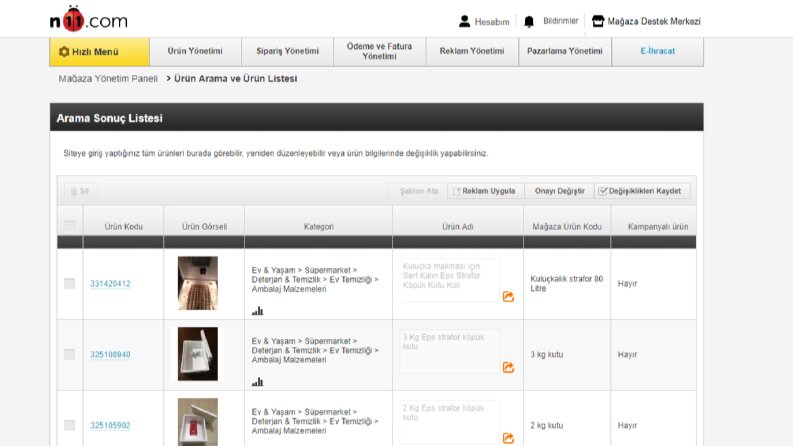Image resolution: width=793 pixels, height=446 pixels.
Task: Click orange share icon for 2 Kg Eps product
Action: coord(508,438)
